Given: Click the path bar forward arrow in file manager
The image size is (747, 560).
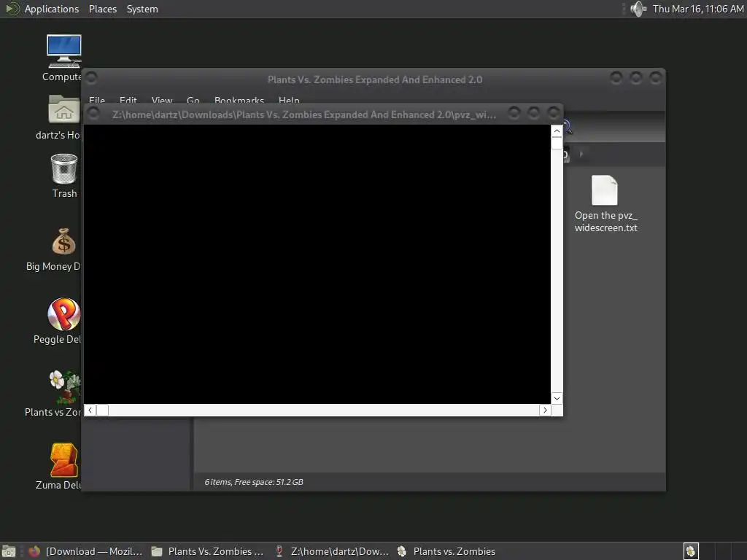Looking at the screenshot, I should (x=581, y=154).
